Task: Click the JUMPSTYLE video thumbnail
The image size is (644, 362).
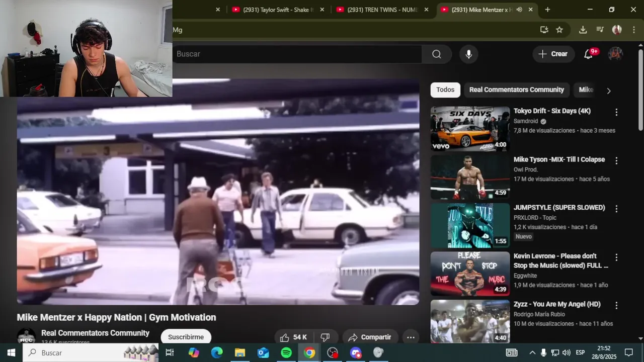Action: tap(470, 225)
